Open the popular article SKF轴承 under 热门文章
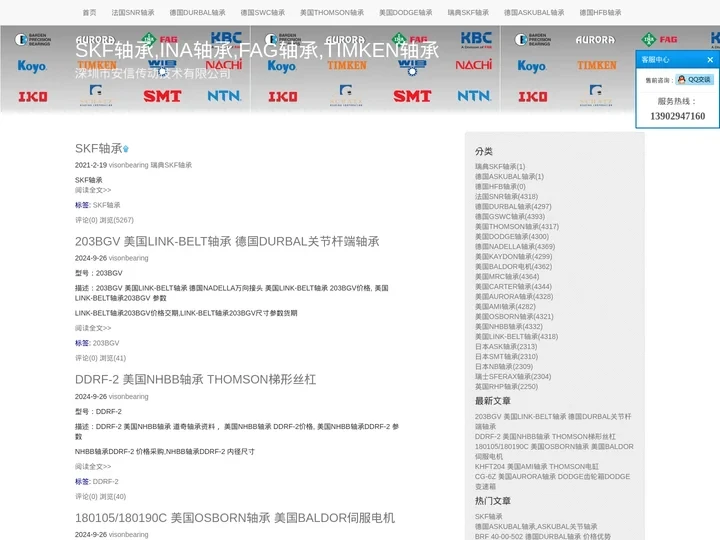This screenshot has width=720, height=540. pos(489,517)
